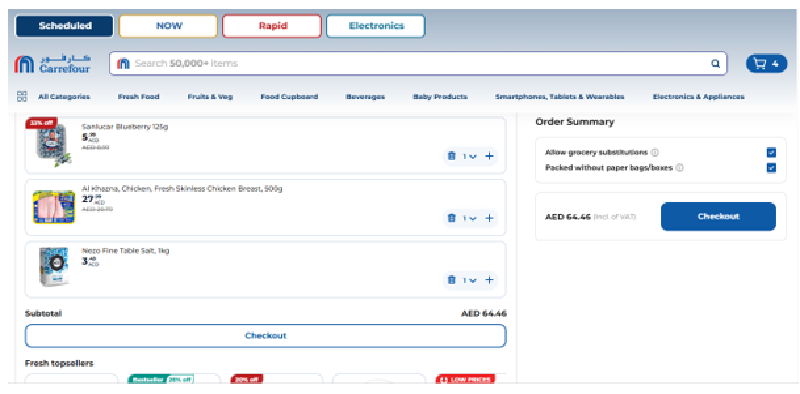Click the Search 50,000+ items field
The image size is (800, 394).
pyautogui.click(x=418, y=64)
